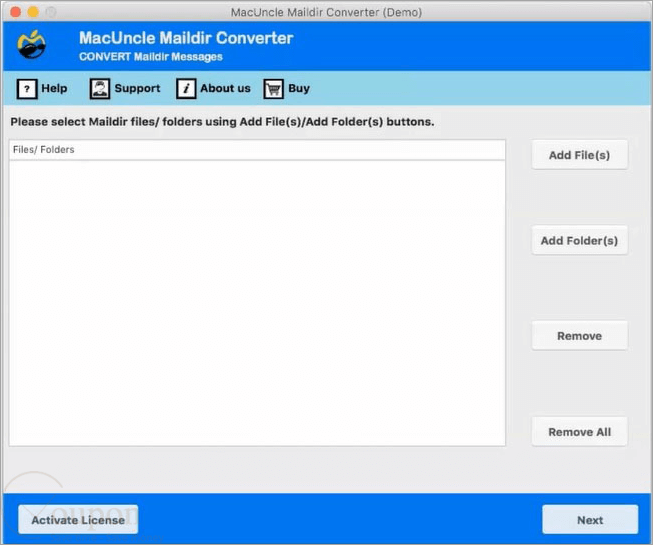Open the About us label
Viewport: 653px width, 545px height.
(x=225, y=88)
